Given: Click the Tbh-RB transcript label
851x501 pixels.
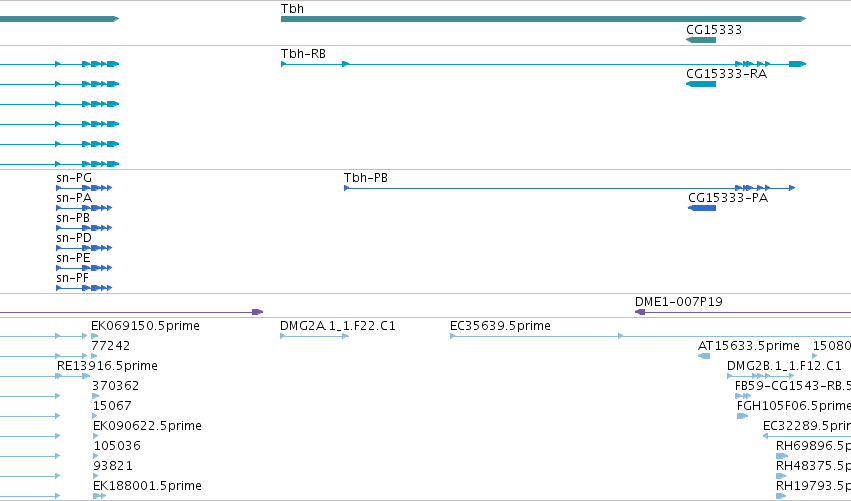Looking at the screenshot, I should point(303,54).
